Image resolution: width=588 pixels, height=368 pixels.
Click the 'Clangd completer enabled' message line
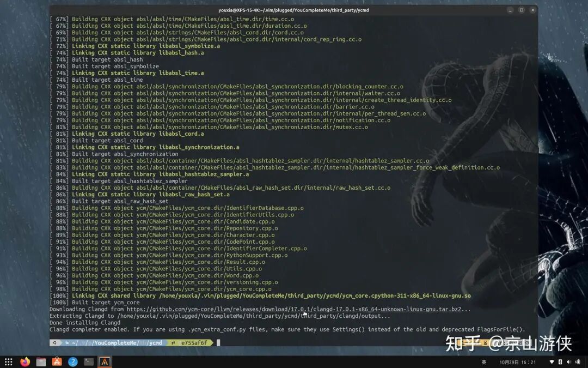pyautogui.click(x=287, y=330)
